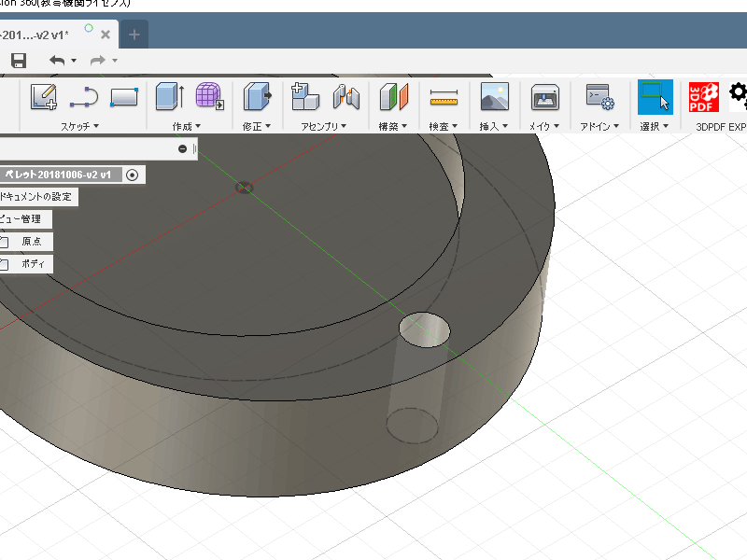Open ビュー管理 in the browser tree
This screenshot has width=747, height=560.
coord(21,219)
